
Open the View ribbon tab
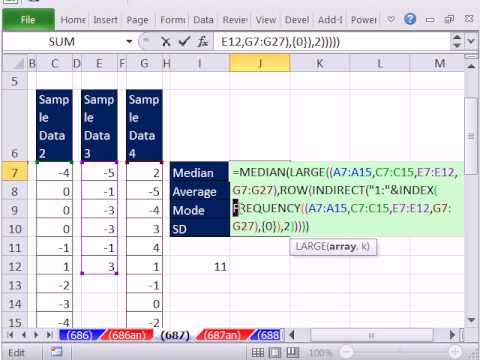[x=266, y=20]
